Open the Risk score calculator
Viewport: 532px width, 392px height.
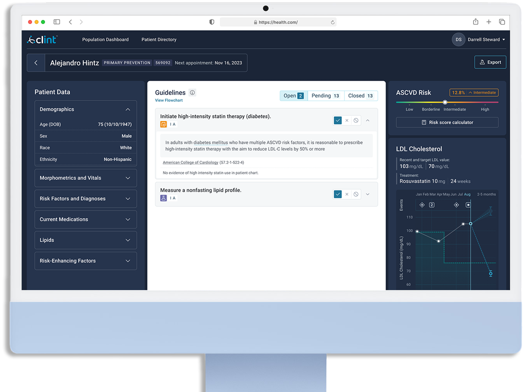click(x=447, y=122)
